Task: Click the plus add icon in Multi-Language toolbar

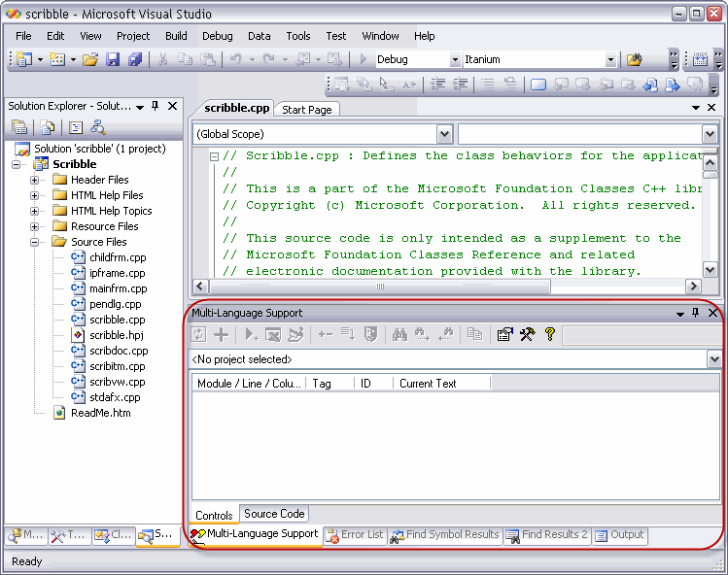Action: (222, 334)
